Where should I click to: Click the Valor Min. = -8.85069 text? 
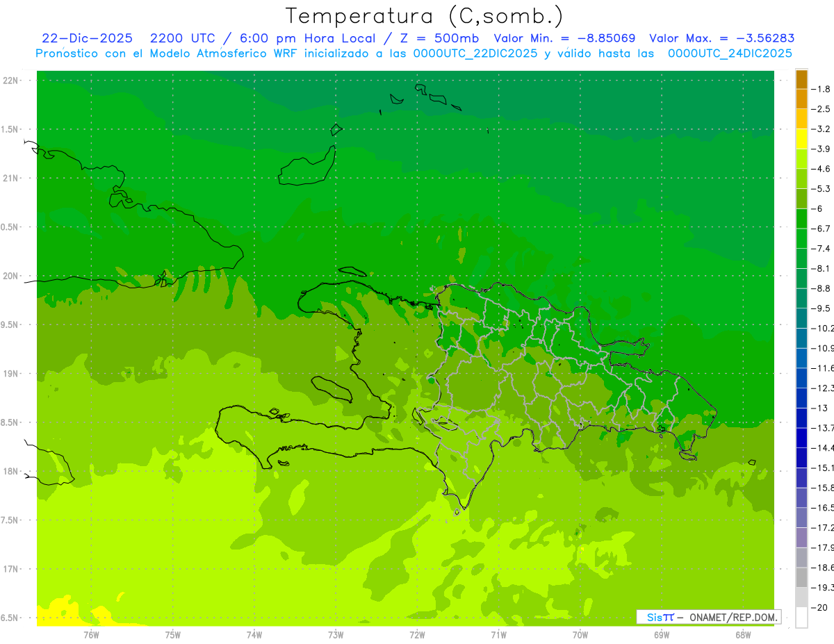coord(564,38)
